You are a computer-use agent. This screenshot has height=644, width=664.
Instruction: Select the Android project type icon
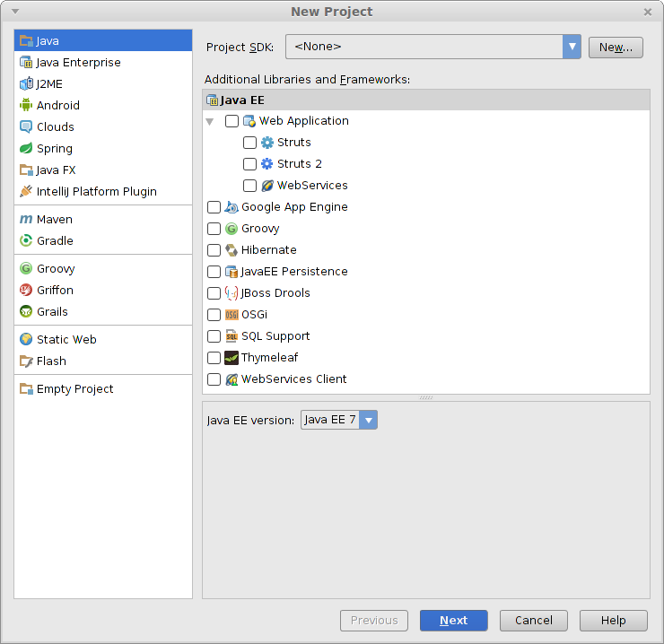coord(26,105)
